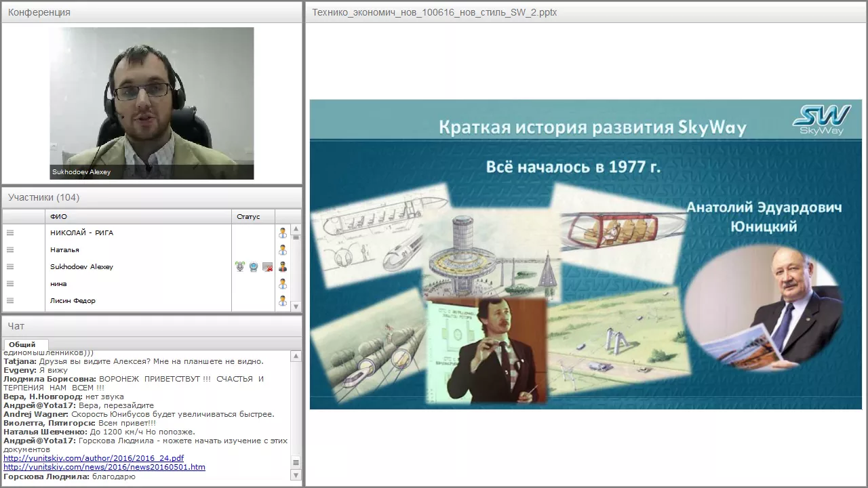Open the row menu handle for НИКОЛАЙ - РИГА
The width and height of the screenshot is (868, 488).
[x=10, y=232]
